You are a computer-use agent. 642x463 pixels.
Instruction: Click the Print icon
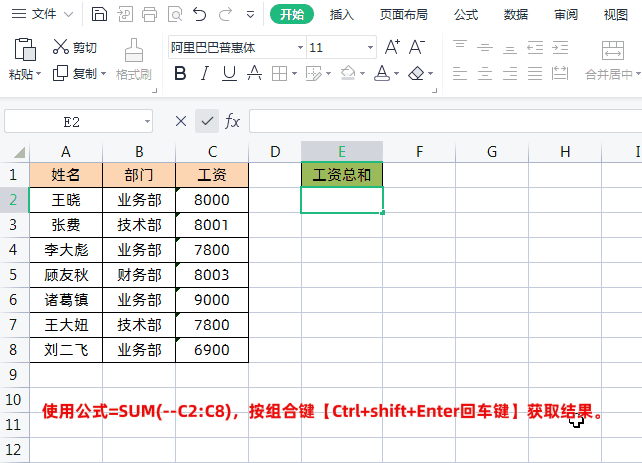(x=149, y=14)
